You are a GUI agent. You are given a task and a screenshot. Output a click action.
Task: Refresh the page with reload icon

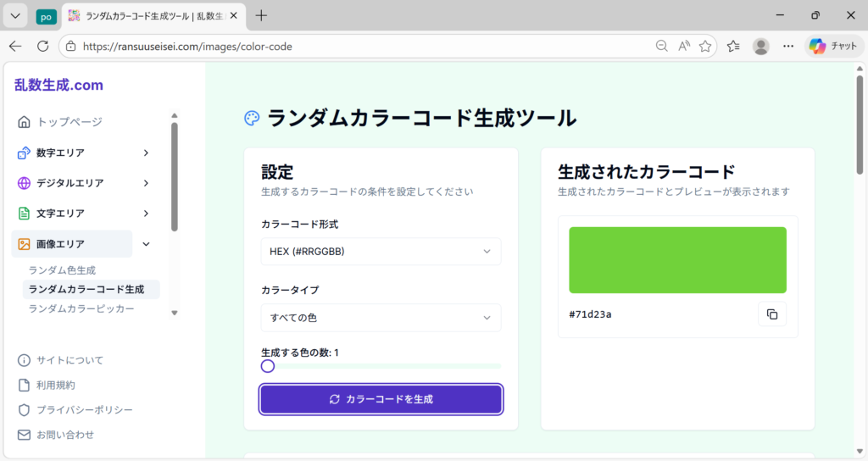point(42,47)
